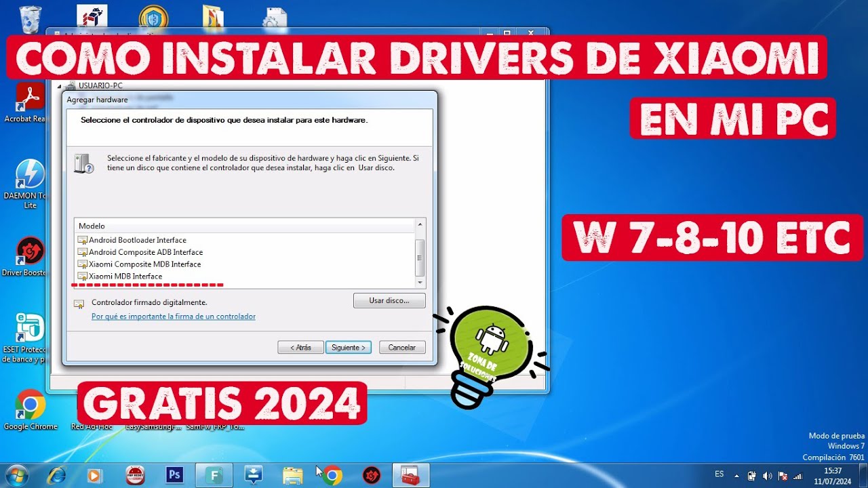The height and width of the screenshot is (488, 868).
Task: Open Windows Explorer from taskbar
Action: point(293,475)
